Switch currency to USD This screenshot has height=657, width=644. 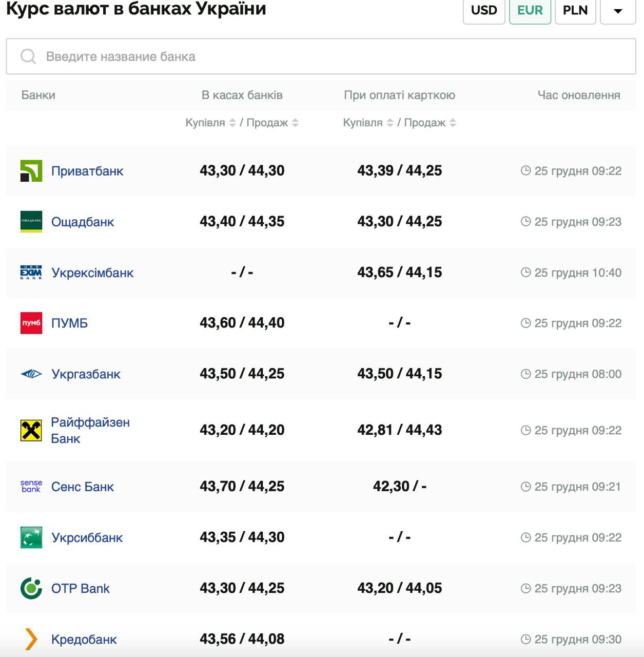(484, 11)
